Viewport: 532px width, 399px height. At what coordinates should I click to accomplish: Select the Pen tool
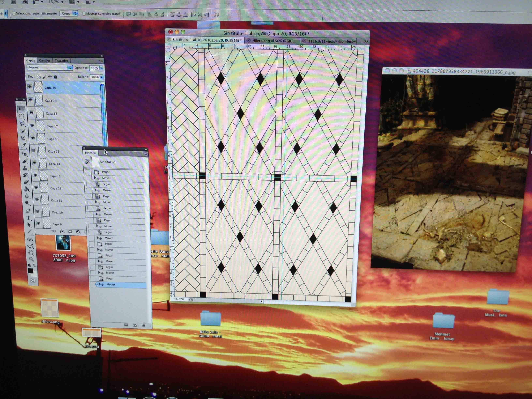click(x=28, y=211)
